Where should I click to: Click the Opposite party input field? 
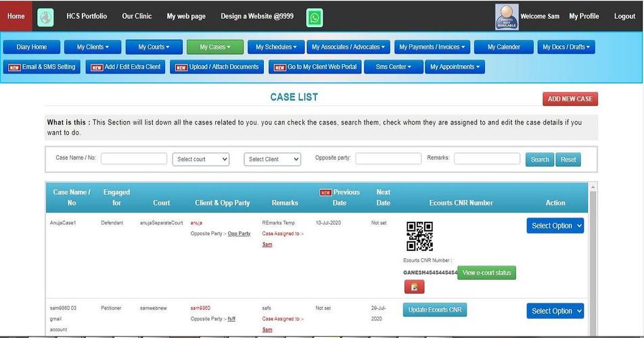[388, 159]
